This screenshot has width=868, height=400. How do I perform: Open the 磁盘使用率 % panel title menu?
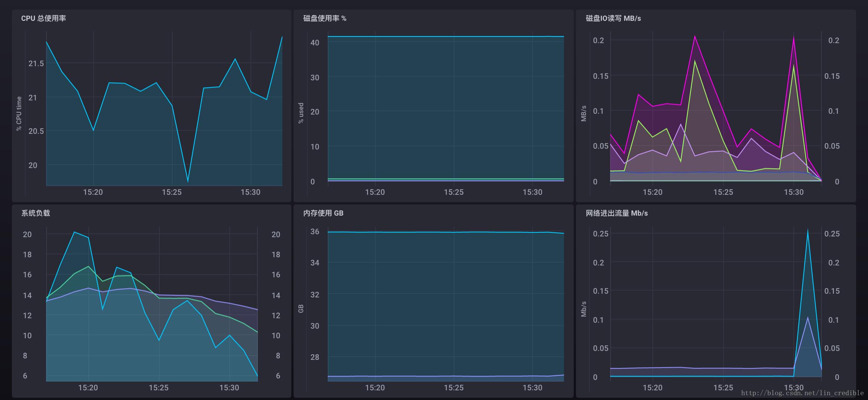pos(325,18)
